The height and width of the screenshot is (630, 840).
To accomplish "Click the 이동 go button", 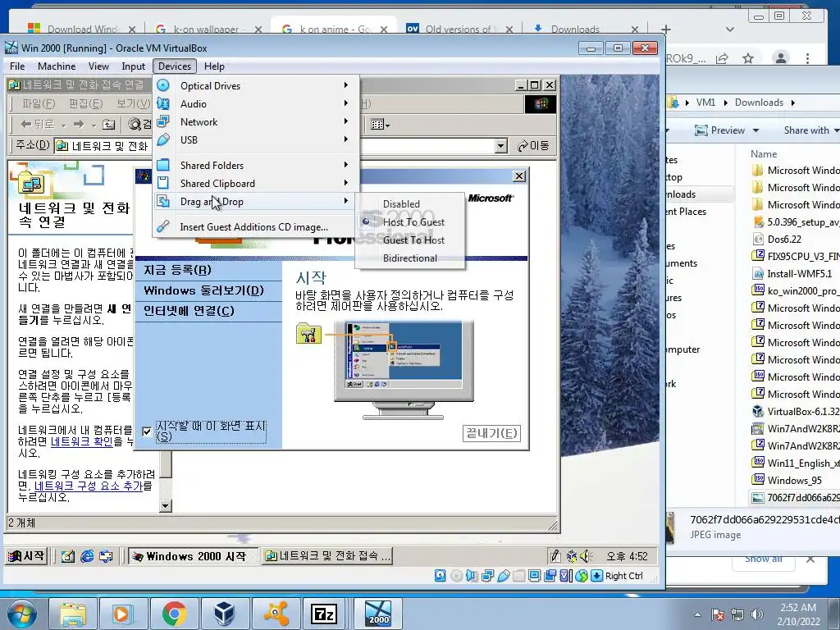I will click(533, 146).
